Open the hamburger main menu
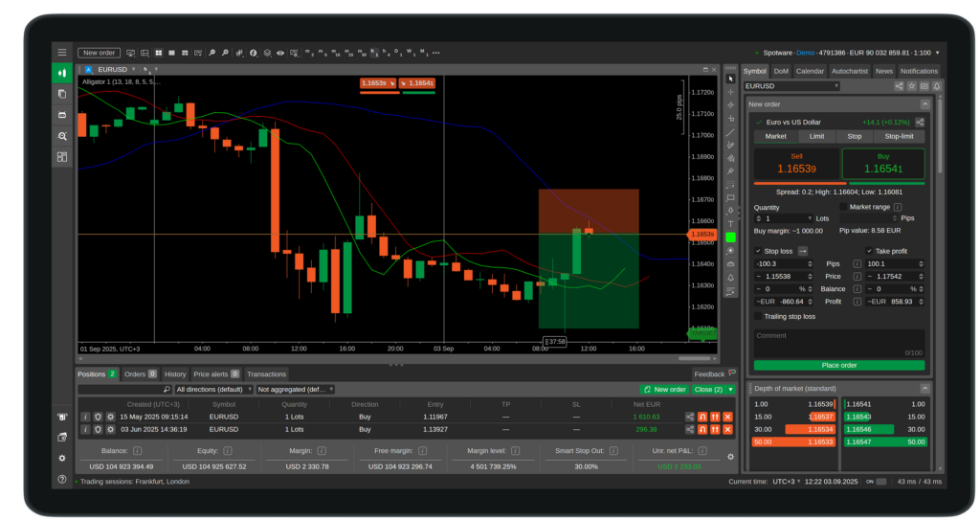 click(x=62, y=52)
